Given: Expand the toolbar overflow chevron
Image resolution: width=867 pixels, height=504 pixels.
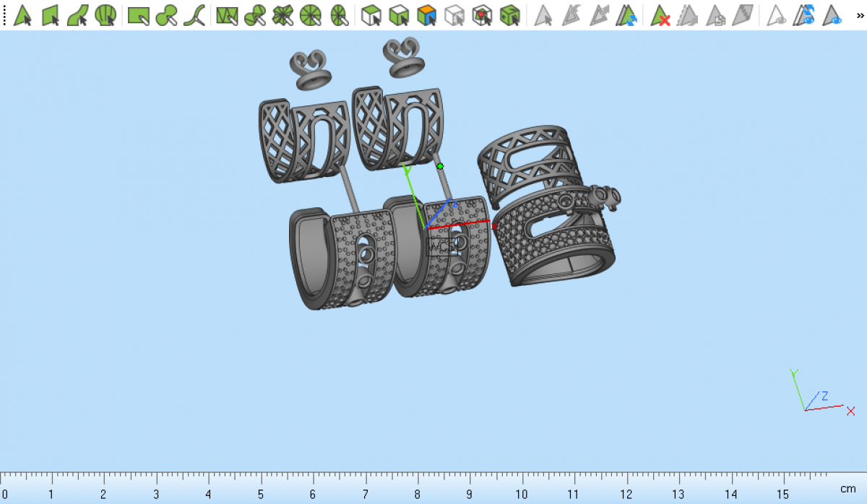Looking at the screenshot, I should coord(859,14).
